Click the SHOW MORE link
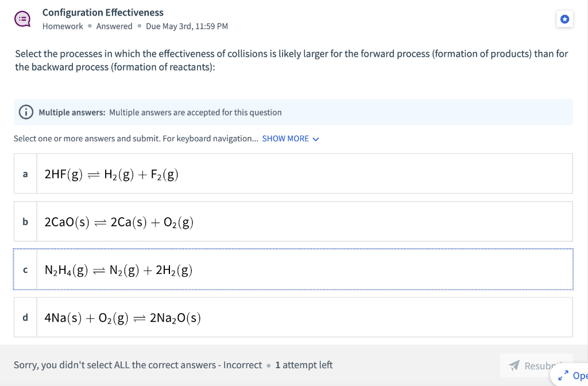This screenshot has height=386, width=588. pyautogui.click(x=286, y=138)
